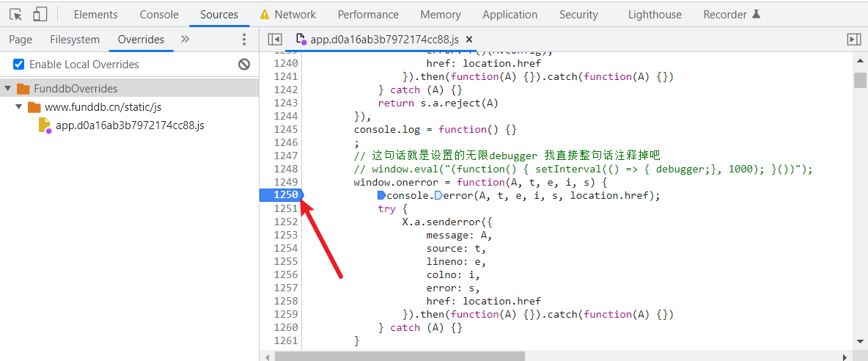
Task: Switch to the Console tab
Action: (159, 15)
